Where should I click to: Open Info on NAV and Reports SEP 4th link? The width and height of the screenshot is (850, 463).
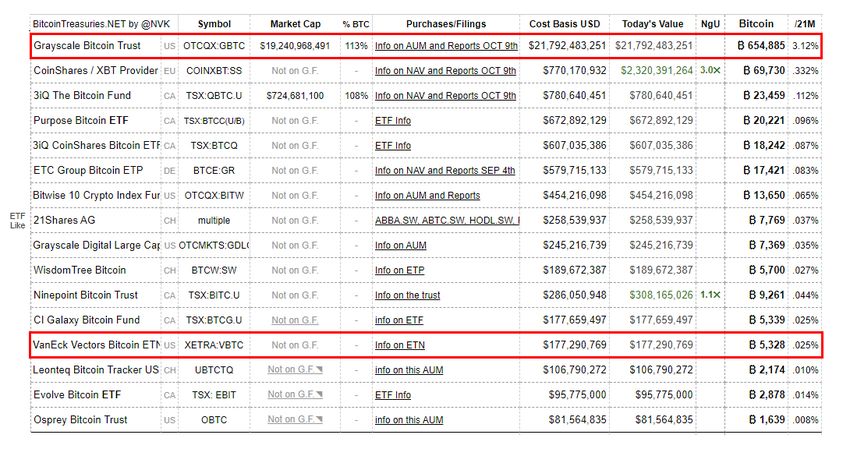(445, 171)
